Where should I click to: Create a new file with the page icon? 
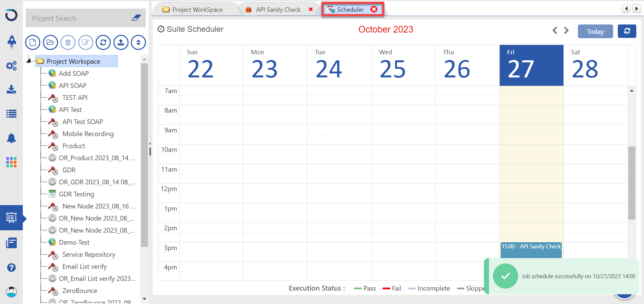pos(33,43)
